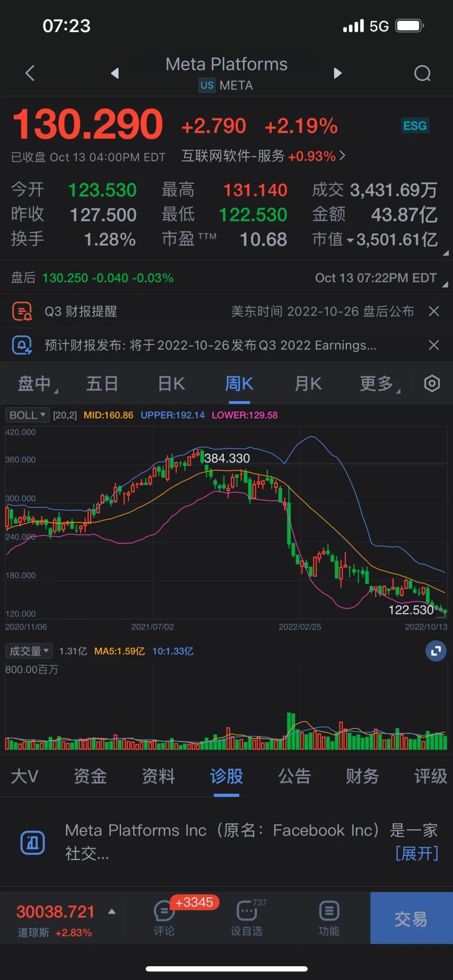The width and height of the screenshot is (453, 980).
Task: Expand chart to fullscreen icon
Action: click(436, 651)
